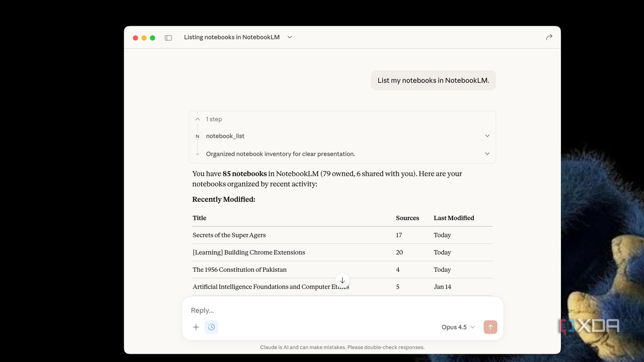This screenshot has width=644, height=362.
Task: Click the user message bubble
Action: click(x=433, y=80)
